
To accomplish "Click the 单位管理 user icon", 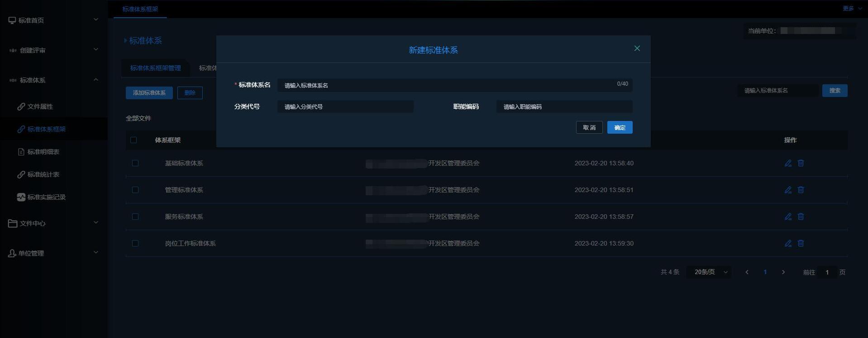I will point(12,253).
